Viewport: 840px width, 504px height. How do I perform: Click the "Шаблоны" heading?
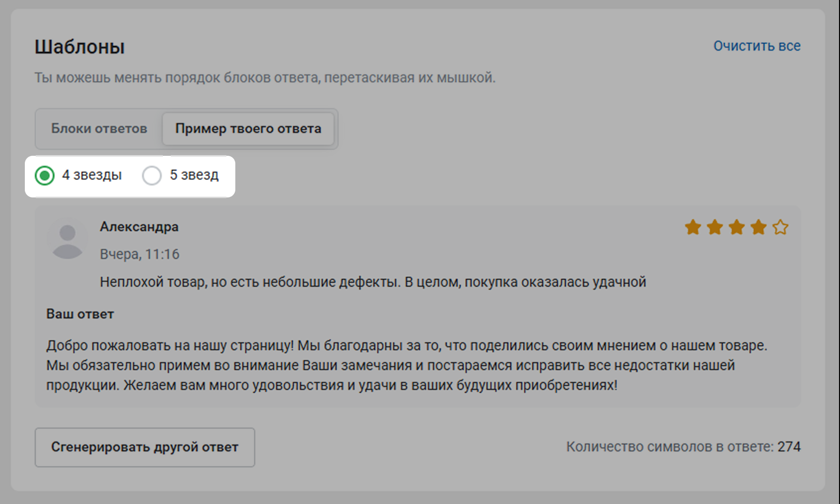(x=79, y=47)
